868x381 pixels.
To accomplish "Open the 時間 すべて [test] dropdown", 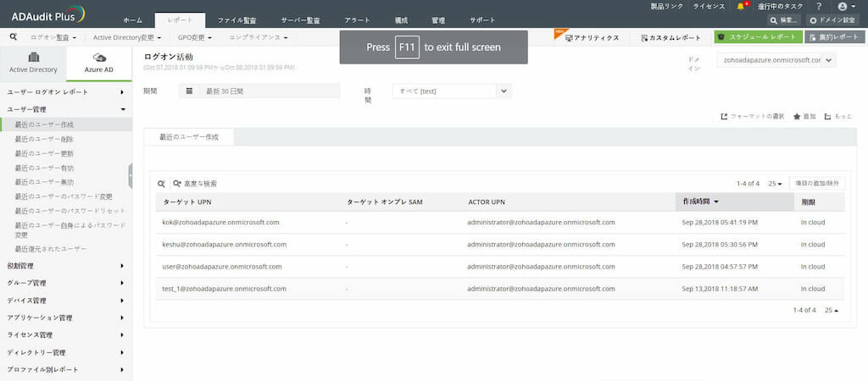I will 453,91.
